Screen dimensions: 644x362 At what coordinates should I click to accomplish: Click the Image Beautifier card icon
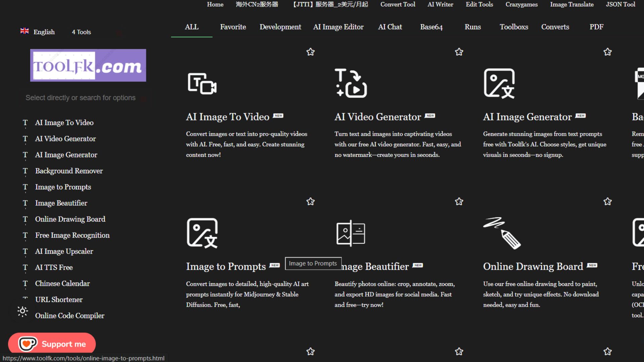[351, 233]
